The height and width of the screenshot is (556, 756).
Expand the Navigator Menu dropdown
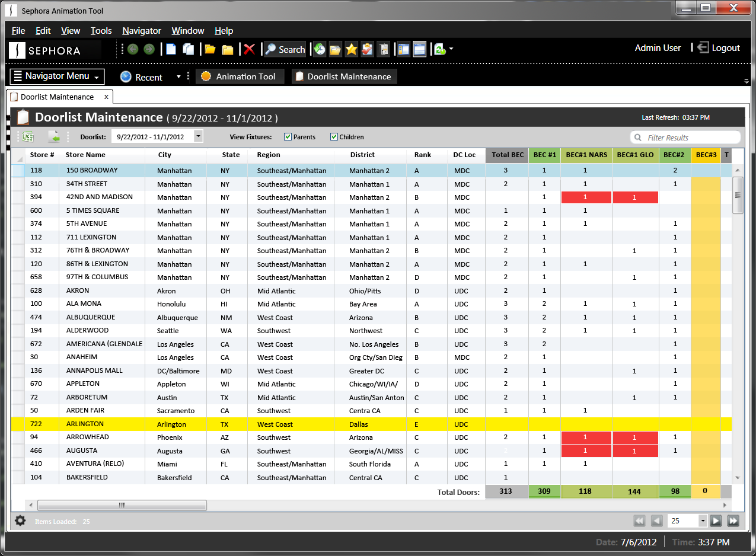[57, 76]
